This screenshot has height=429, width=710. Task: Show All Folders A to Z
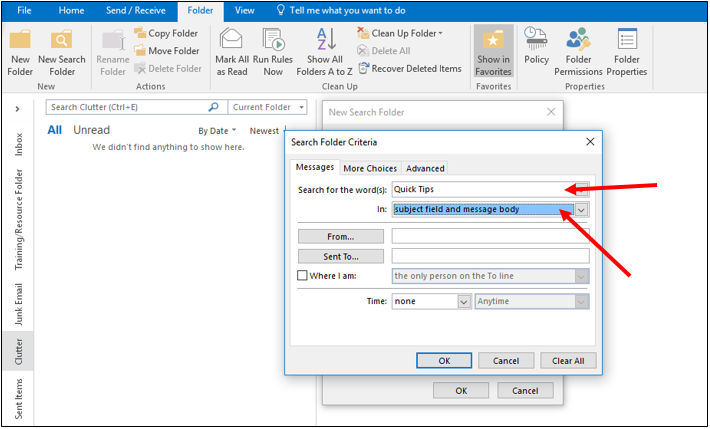point(324,53)
